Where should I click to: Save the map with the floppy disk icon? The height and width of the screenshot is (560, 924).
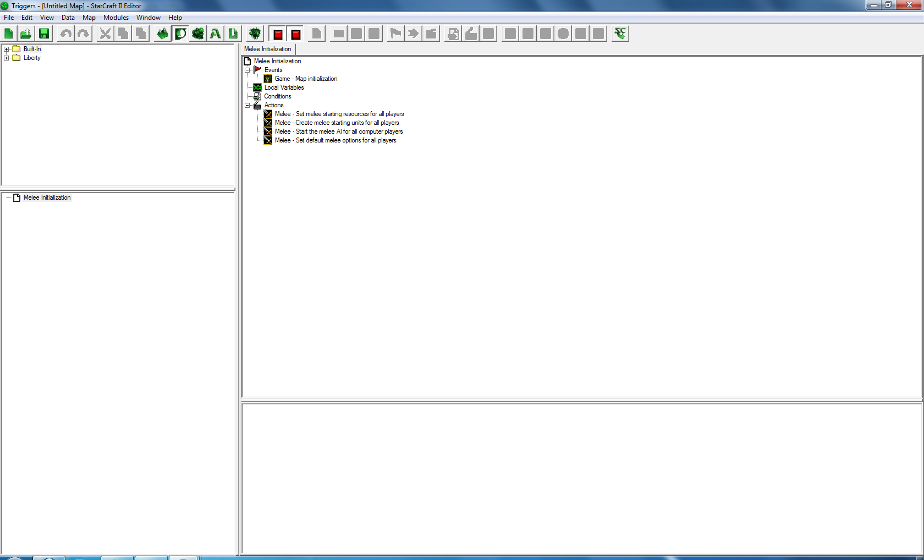44,34
